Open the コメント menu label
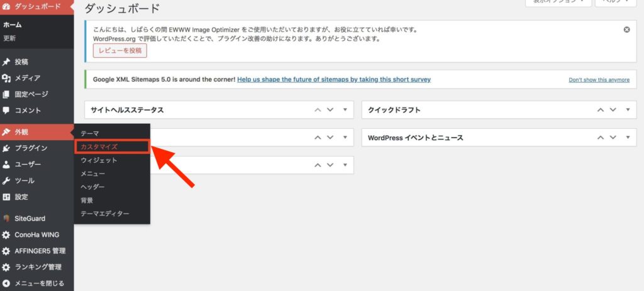Screen dimensions: 644x291 click(28, 111)
